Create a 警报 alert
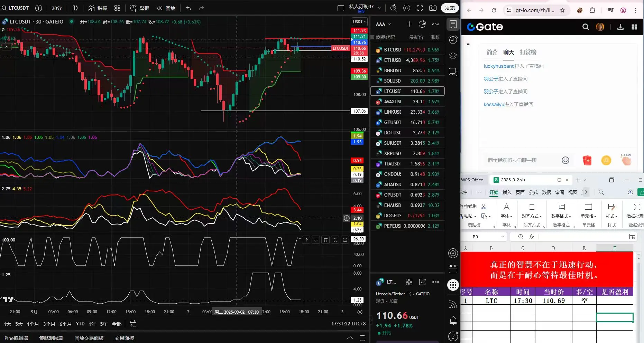Image resolution: width=644 pixels, height=343 pixels. [140, 8]
